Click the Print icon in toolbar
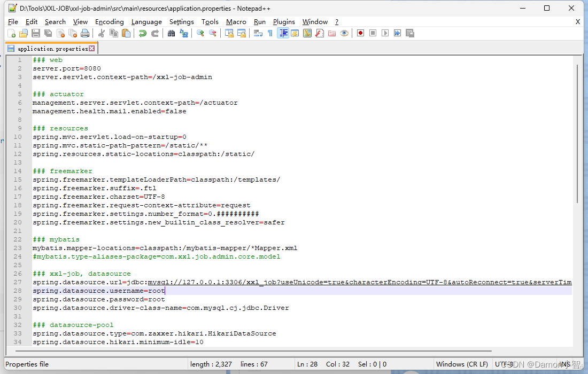Screen dimensions: 588x374 click(85, 33)
